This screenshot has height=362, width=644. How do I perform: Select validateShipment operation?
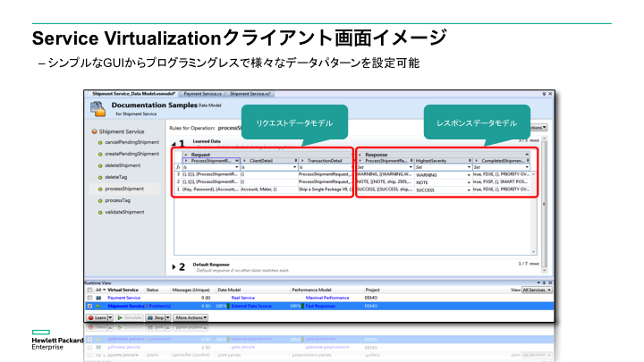click(x=124, y=212)
